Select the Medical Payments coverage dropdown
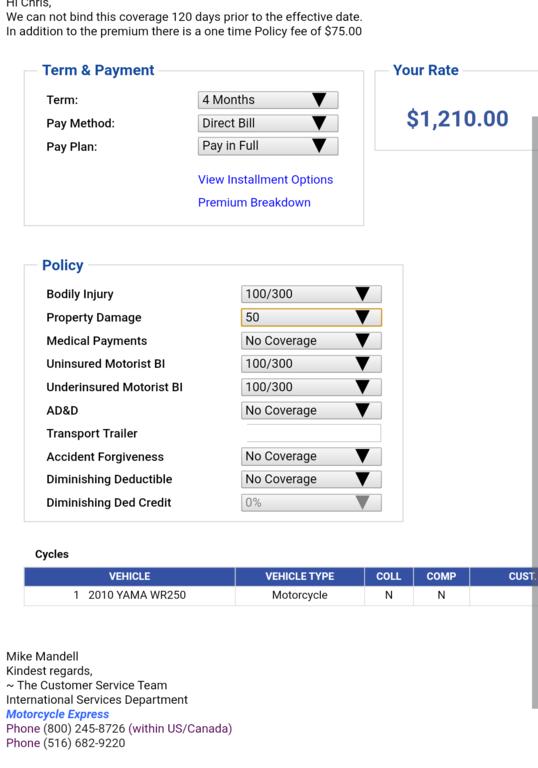This screenshot has height=768, width=538. pos(311,340)
